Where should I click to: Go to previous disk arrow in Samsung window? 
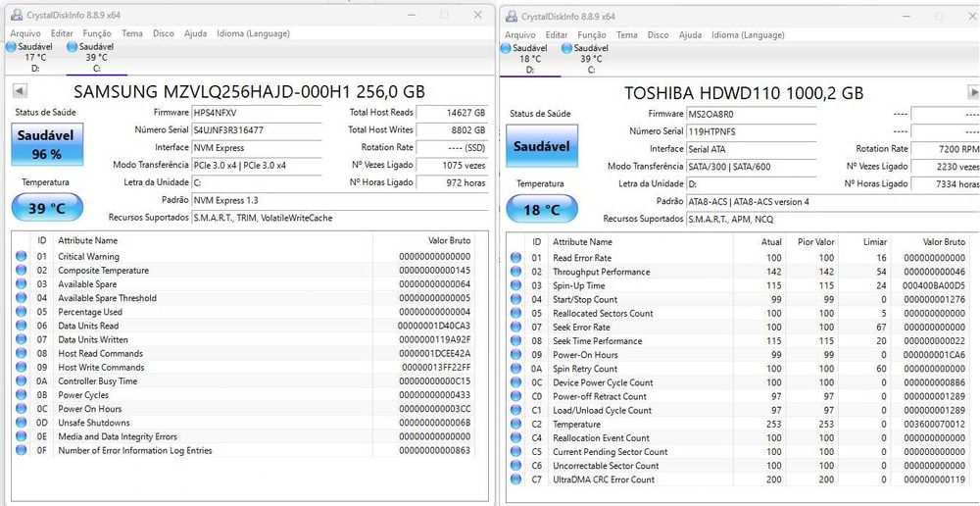[x=20, y=91]
